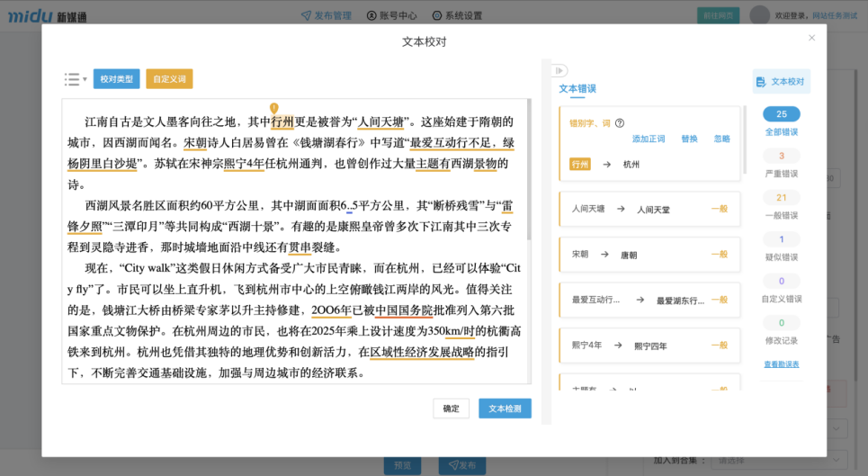Image resolution: width=868 pixels, height=476 pixels.
Task: Click the warning marker above 行州
Action: point(274,108)
